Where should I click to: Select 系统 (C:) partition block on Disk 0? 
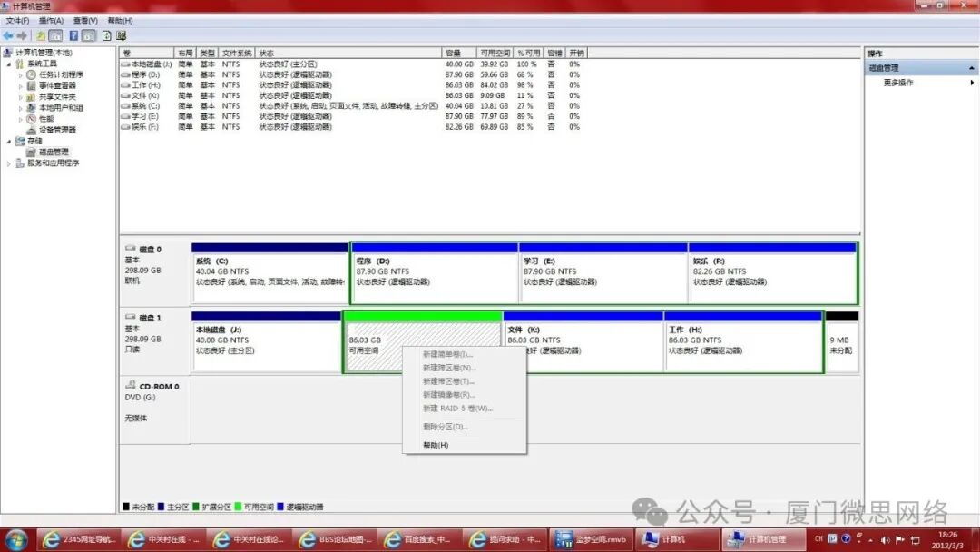pyautogui.click(x=270, y=273)
